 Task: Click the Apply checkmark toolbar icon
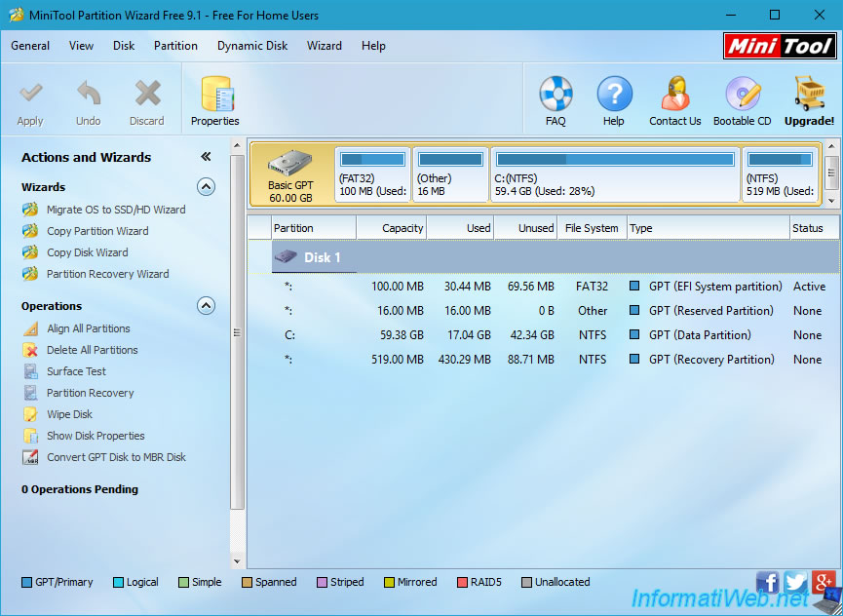[x=30, y=95]
